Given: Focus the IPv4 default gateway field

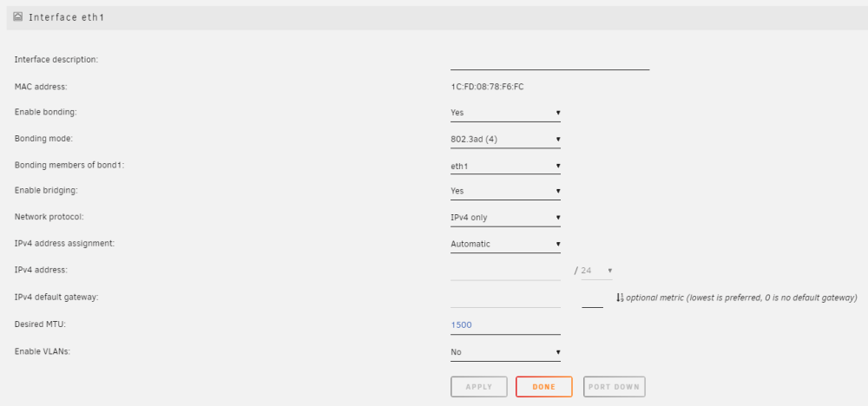Looking at the screenshot, I should pos(505,298).
